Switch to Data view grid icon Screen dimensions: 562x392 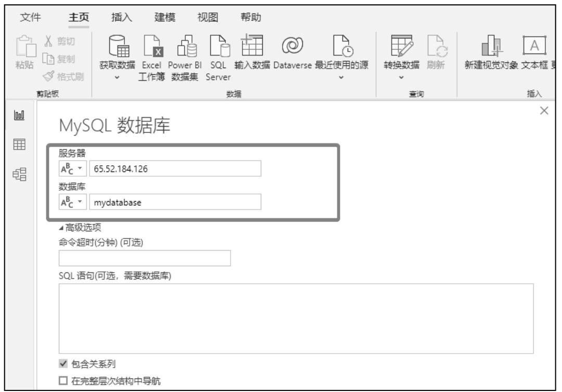[19, 144]
